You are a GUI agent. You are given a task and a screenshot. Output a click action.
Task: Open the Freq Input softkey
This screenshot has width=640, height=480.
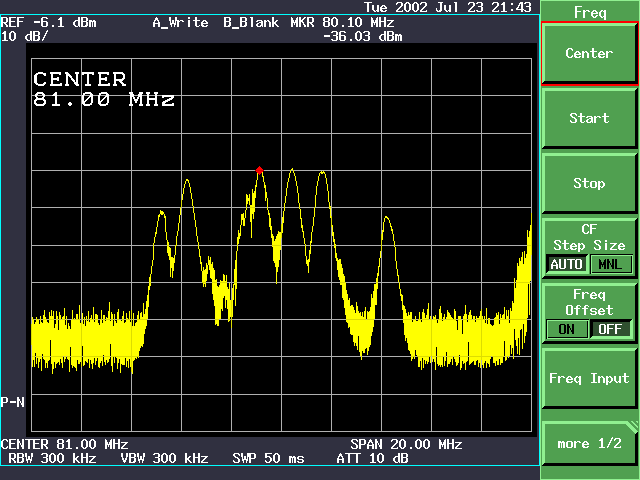[589, 378]
